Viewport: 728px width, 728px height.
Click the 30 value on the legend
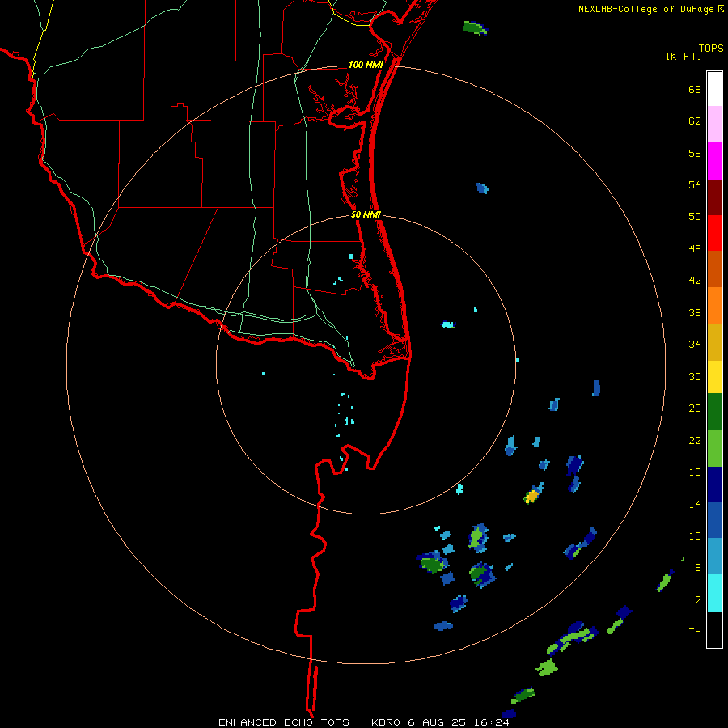(x=695, y=376)
